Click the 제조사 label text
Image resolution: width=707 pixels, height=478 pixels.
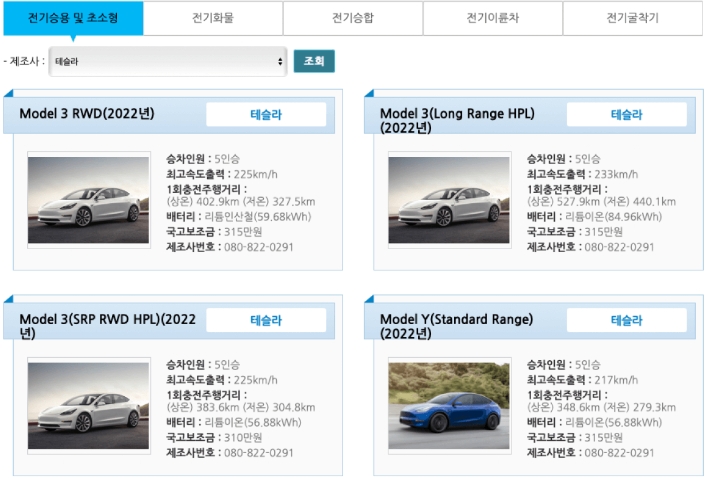24,61
